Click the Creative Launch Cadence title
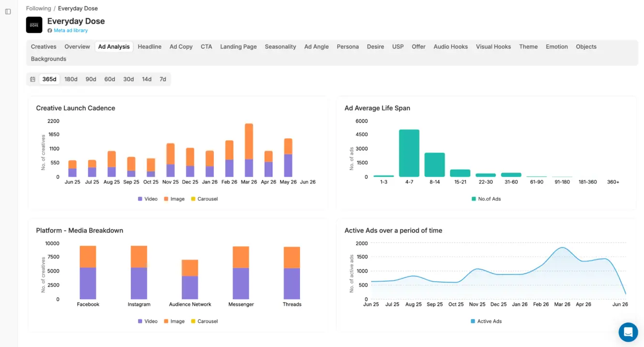 point(75,108)
